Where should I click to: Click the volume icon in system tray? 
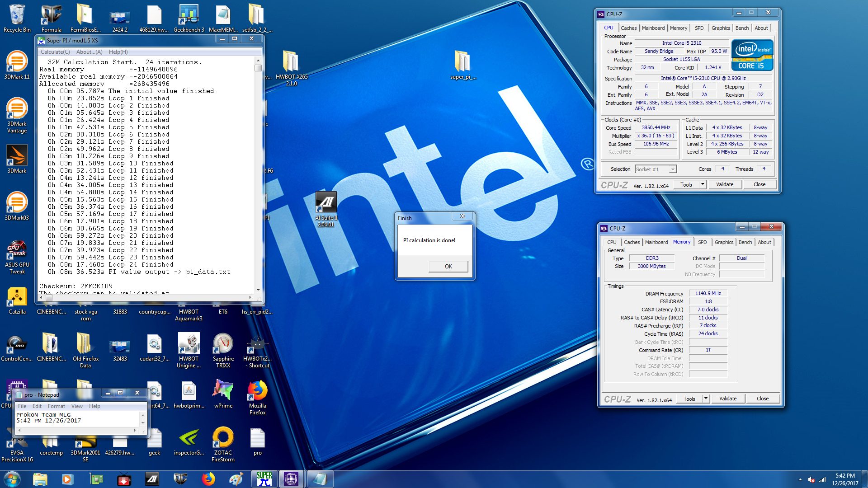click(x=811, y=479)
